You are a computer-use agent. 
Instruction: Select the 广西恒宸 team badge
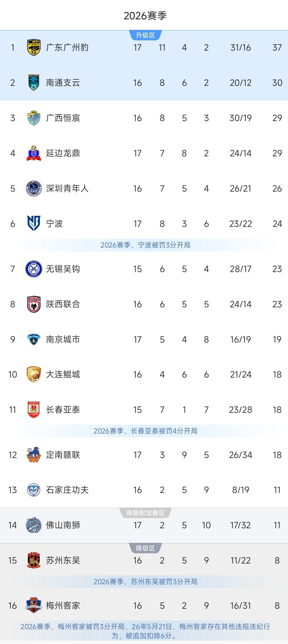34,118
